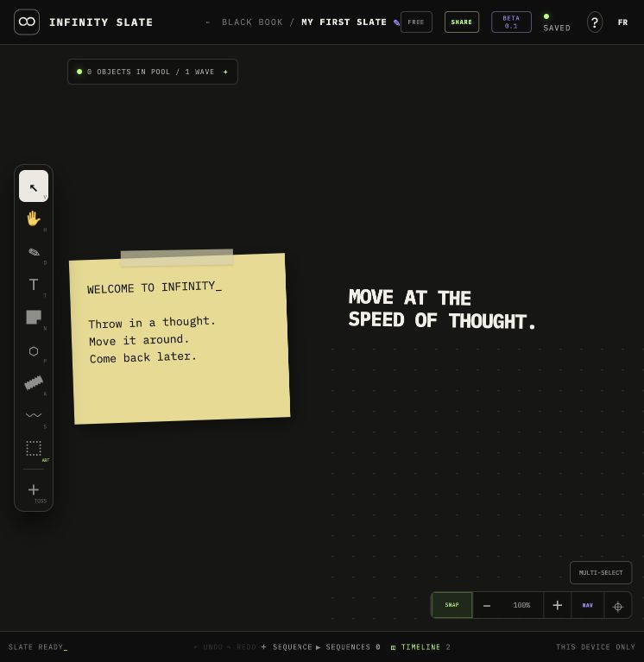This screenshot has height=662, width=644.
Task: Choose the pencil draw tool
Action: pyautogui.click(x=34, y=253)
